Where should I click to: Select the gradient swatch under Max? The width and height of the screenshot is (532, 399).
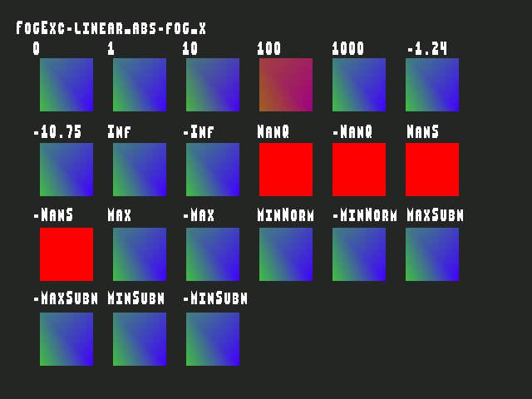140,254
